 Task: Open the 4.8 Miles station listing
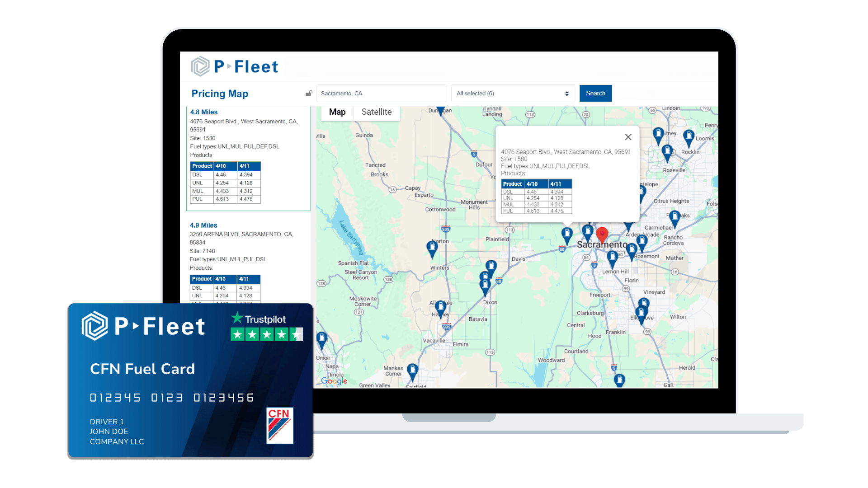(204, 112)
